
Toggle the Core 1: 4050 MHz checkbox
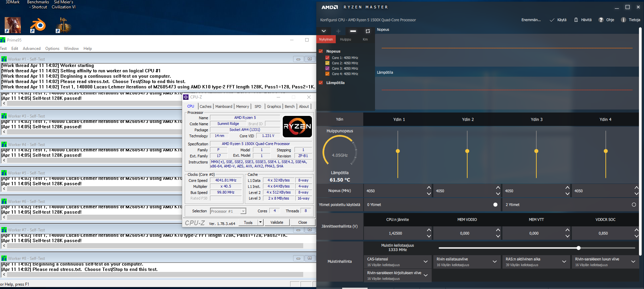coord(327,58)
